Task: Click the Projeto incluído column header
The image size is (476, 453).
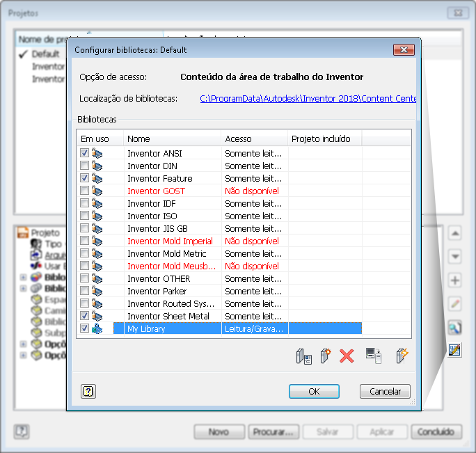Action: (x=325, y=138)
